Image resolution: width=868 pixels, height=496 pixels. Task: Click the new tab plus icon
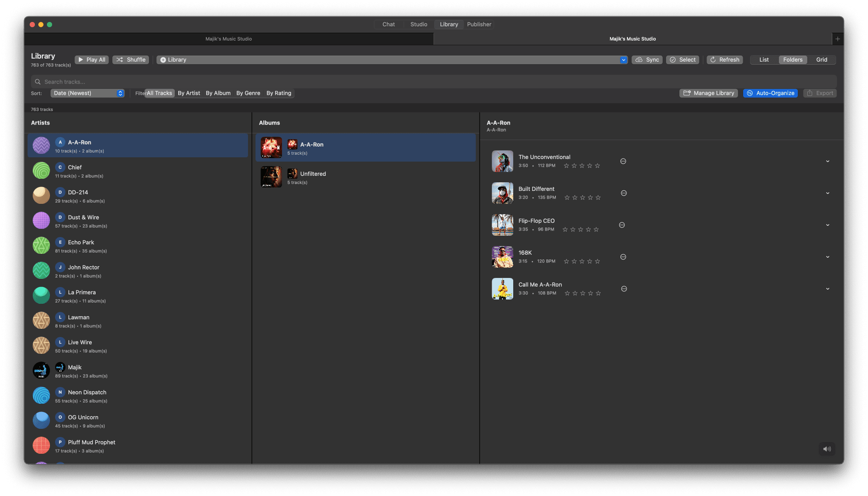[x=837, y=39]
